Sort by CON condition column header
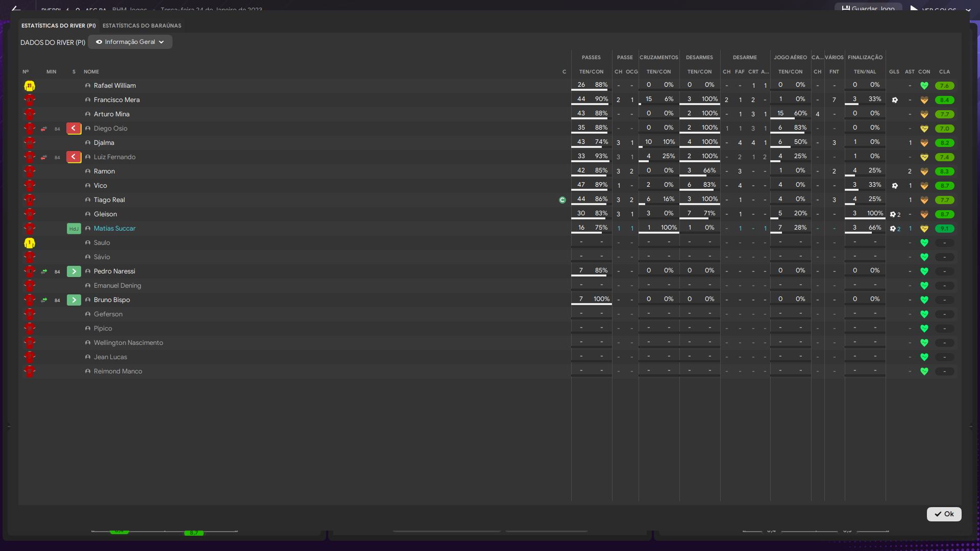This screenshot has width=980, height=551. 924,72
